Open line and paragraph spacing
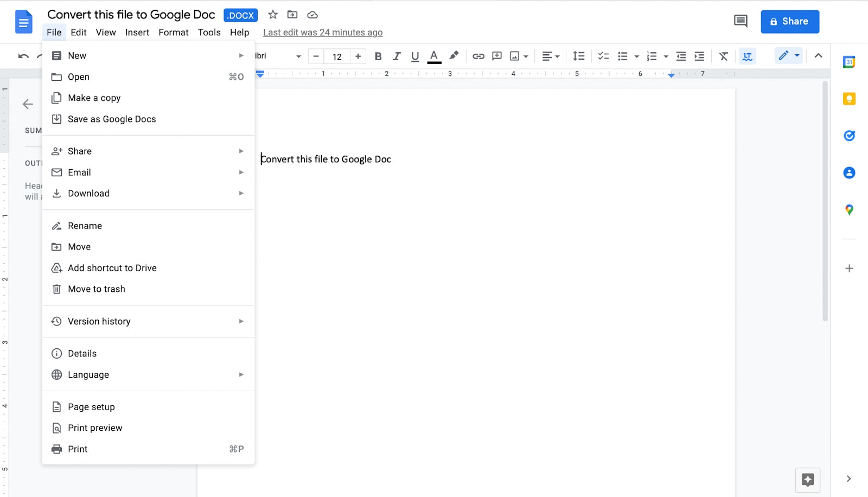The image size is (868, 497). click(579, 56)
